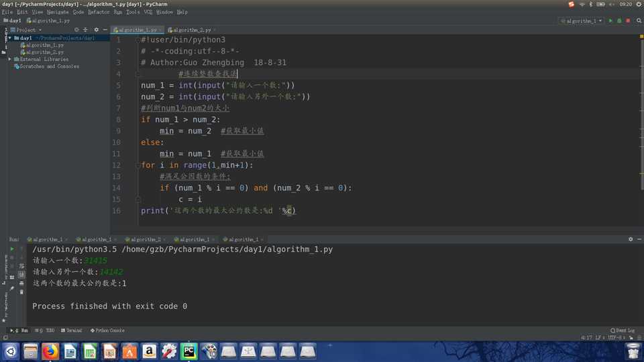The image size is (644, 362).
Task: Open the TODO tool window
Action: (44, 330)
